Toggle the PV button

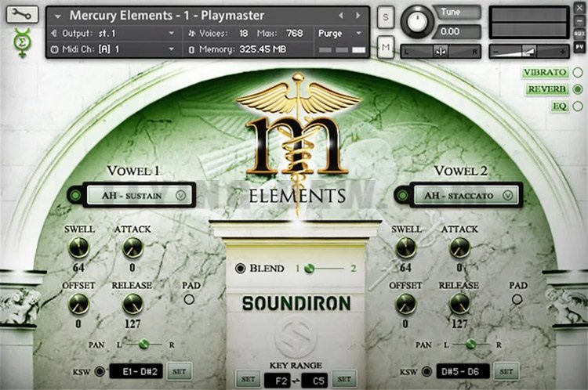click(x=579, y=47)
